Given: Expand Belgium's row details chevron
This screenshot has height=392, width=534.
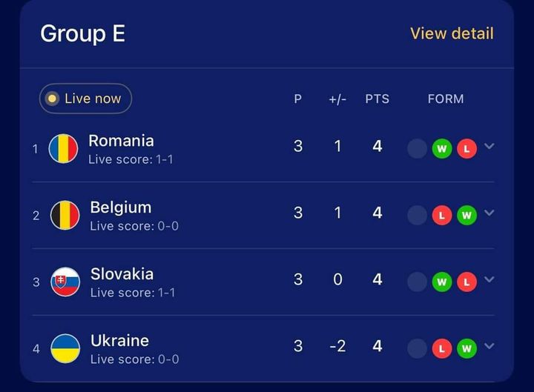Looking at the screenshot, I should [x=489, y=213].
